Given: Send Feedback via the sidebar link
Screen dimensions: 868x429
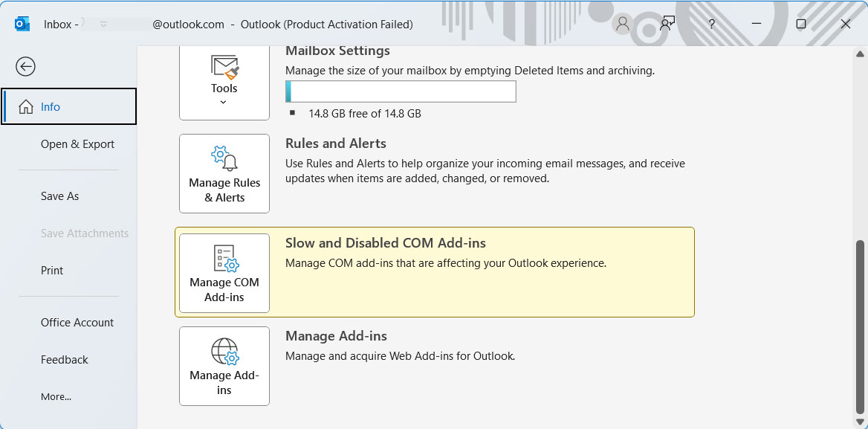Looking at the screenshot, I should [64, 359].
